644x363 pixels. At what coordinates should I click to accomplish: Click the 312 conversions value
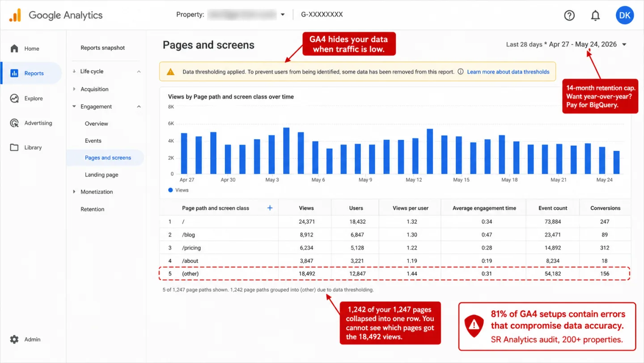tap(605, 248)
